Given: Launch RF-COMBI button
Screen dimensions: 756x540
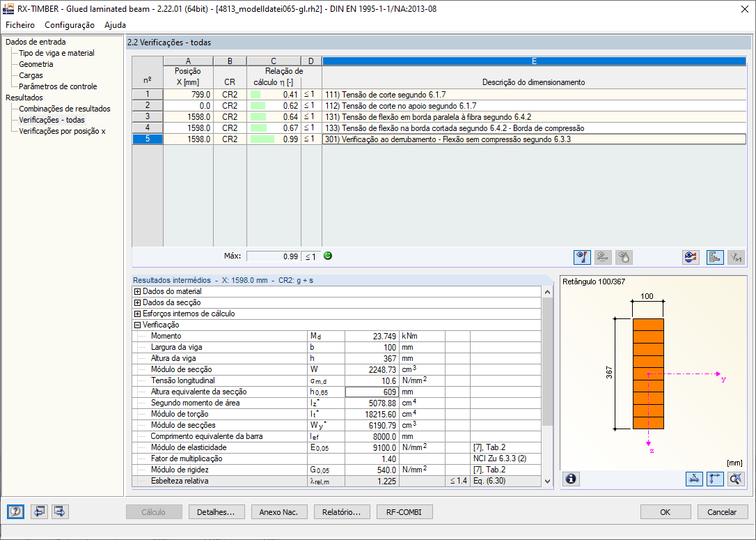Looking at the screenshot, I should (404, 512).
